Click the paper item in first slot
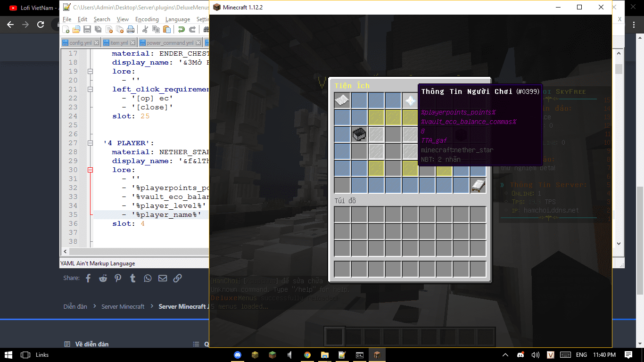 pyautogui.click(x=342, y=100)
